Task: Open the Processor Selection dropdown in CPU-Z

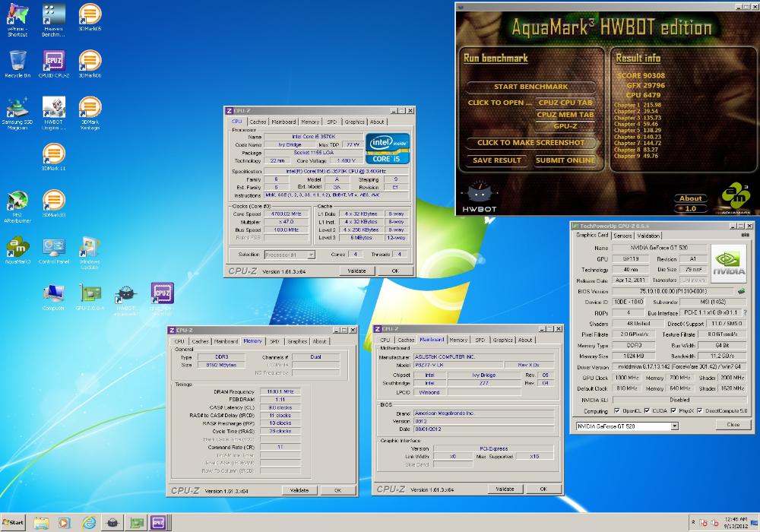Action: (311, 255)
